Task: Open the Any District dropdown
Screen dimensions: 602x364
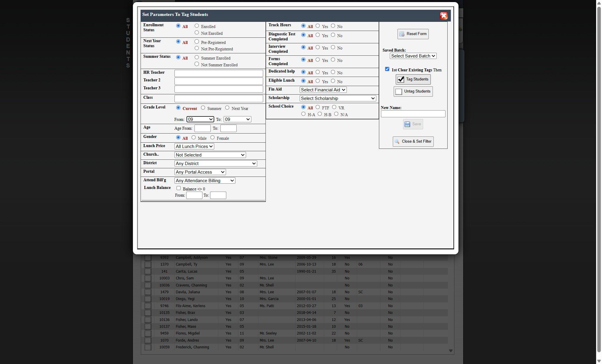Action: click(x=216, y=164)
